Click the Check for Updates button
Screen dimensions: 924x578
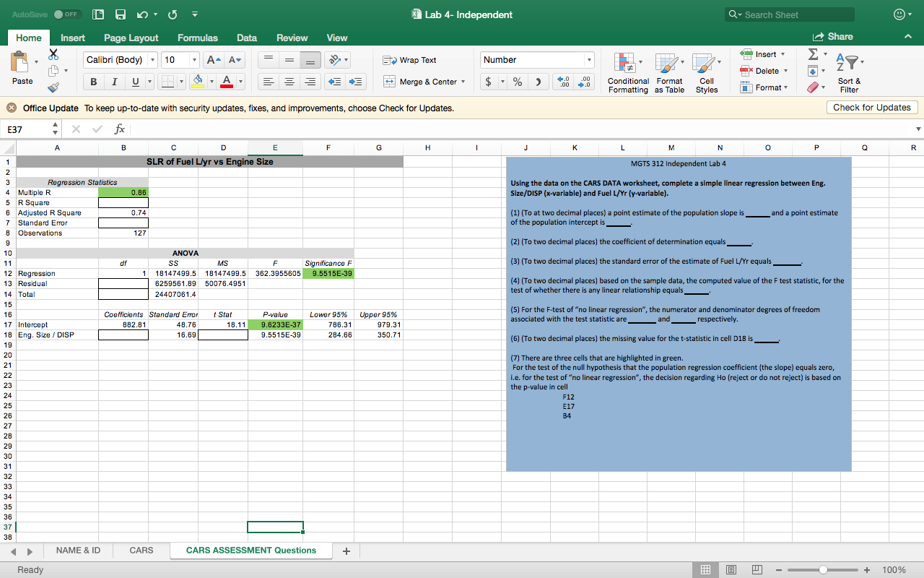[872, 106]
